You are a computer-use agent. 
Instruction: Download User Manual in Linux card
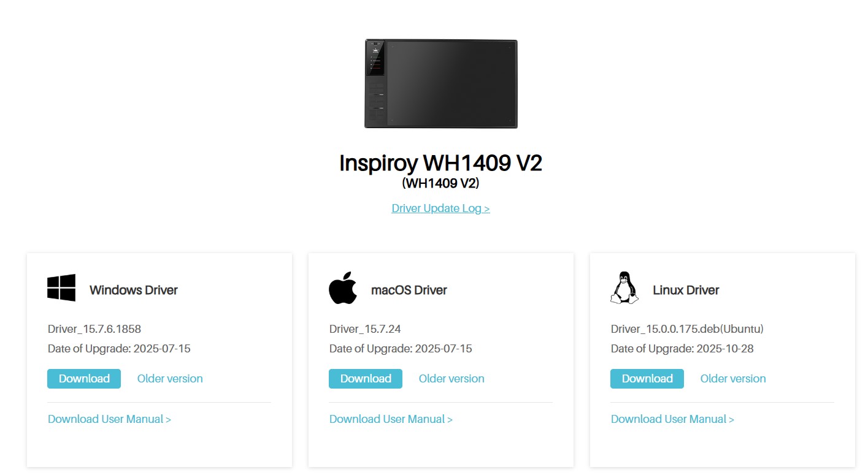click(672, 419)
